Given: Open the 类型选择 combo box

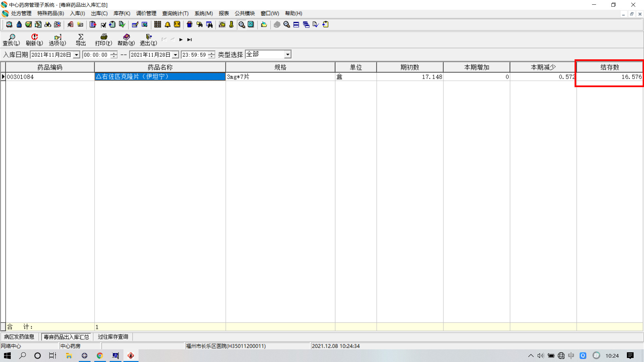Looking at the screenshot, I should [287, 54].
